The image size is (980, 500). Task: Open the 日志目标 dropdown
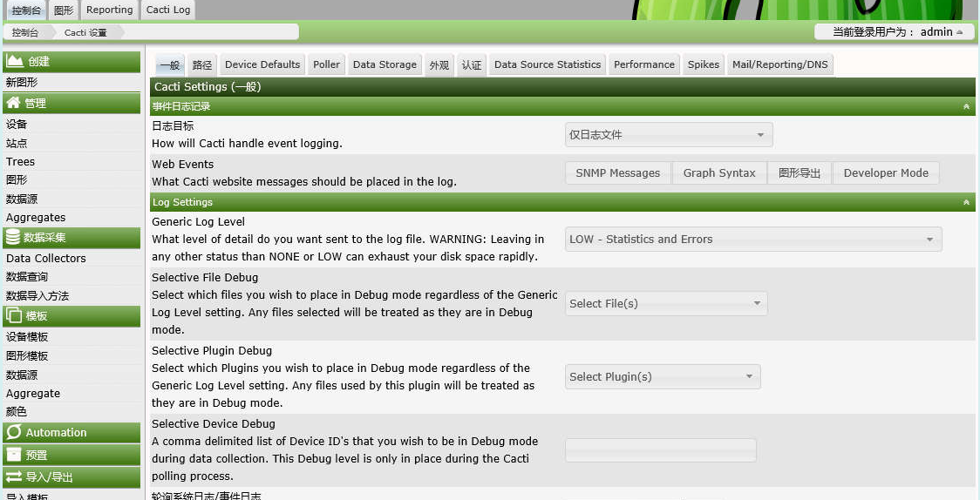click(668, 135)
